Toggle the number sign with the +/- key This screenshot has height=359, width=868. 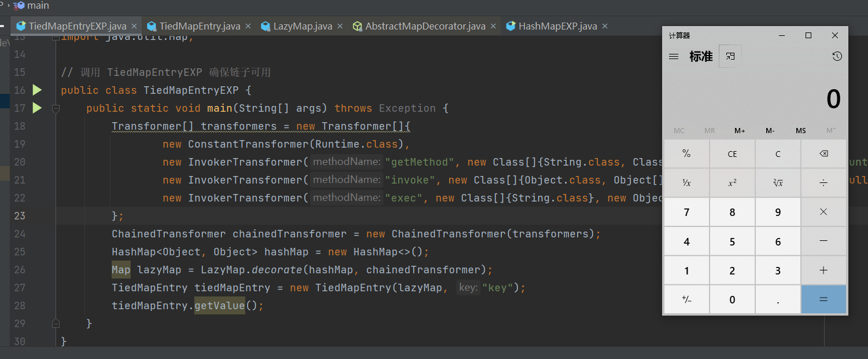pos(686,299)
